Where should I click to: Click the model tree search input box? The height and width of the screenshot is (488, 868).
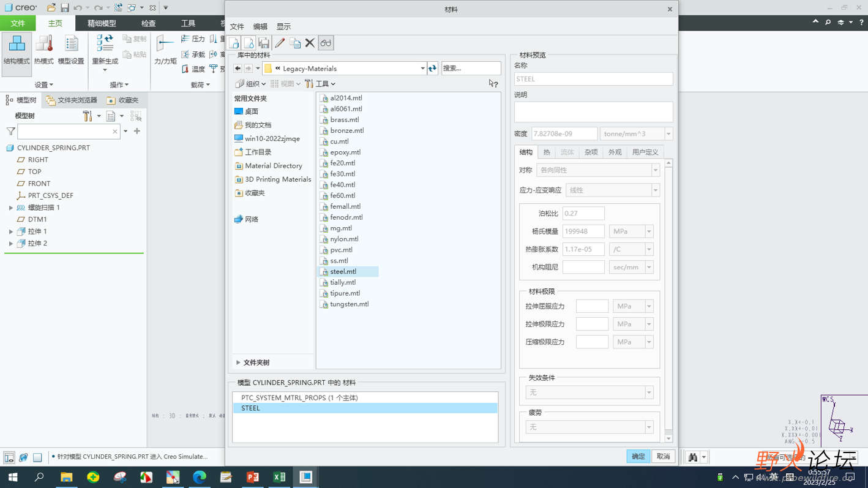pos(68,132)
